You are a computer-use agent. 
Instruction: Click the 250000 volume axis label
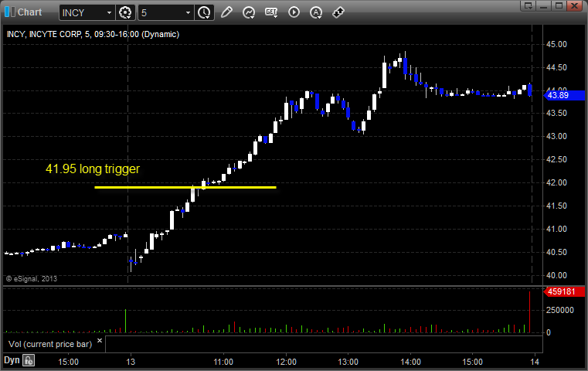point(560,310)
